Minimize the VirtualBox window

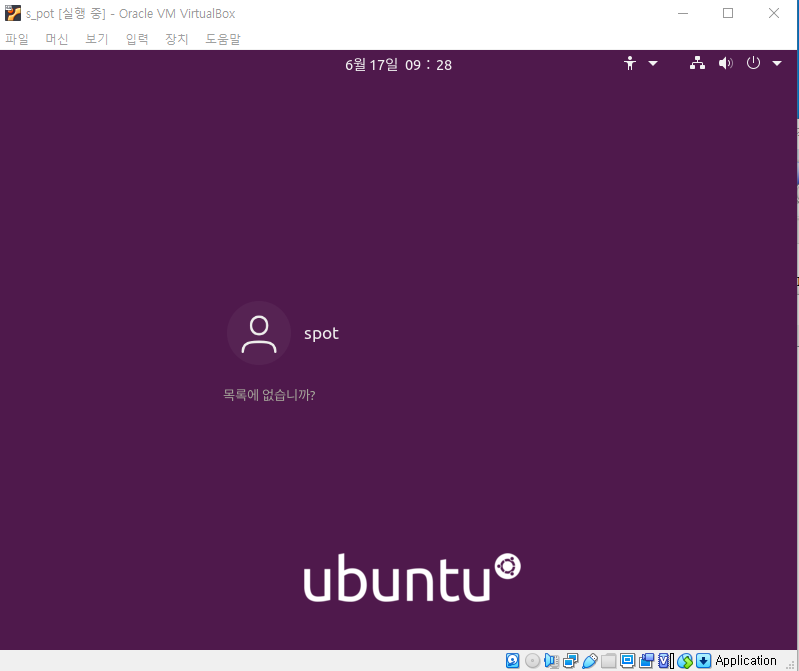tap(683, 13)
